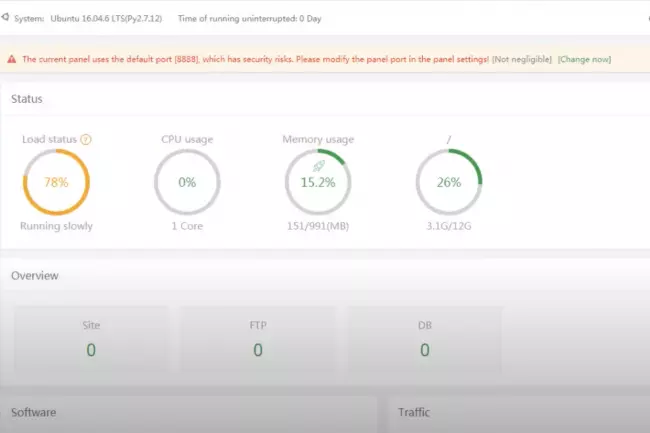
Task: Click the Status section header
Action: (x=27, y=99)
